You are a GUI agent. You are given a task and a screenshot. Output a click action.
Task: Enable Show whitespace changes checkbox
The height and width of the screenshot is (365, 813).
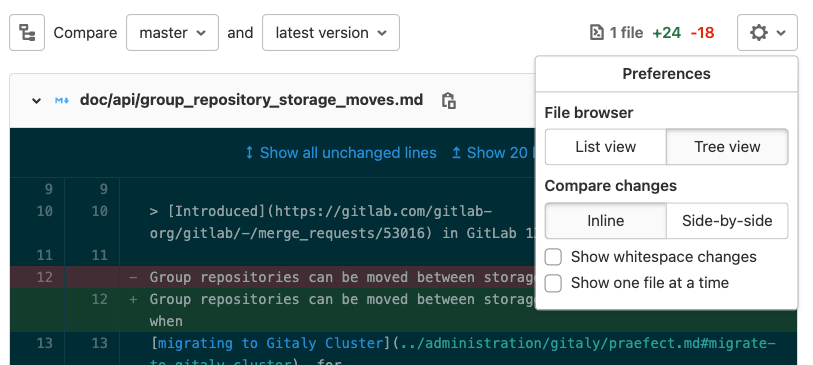(553, 257)
